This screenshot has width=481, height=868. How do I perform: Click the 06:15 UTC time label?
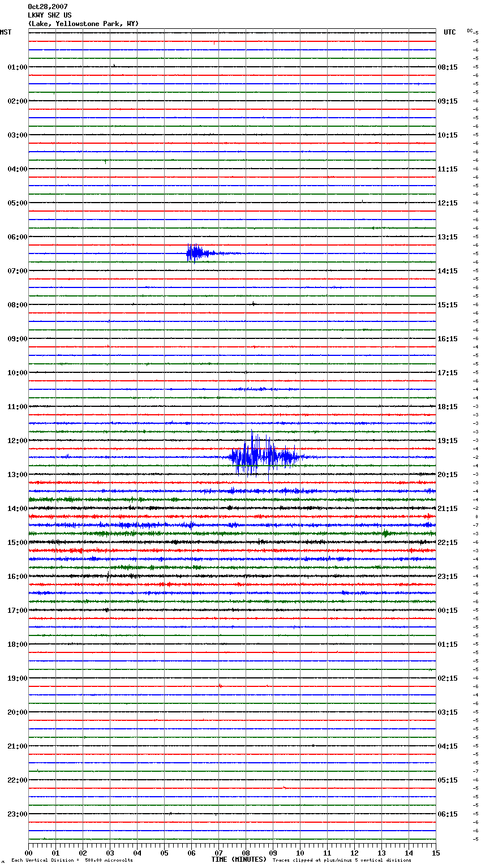click(448, 814)
